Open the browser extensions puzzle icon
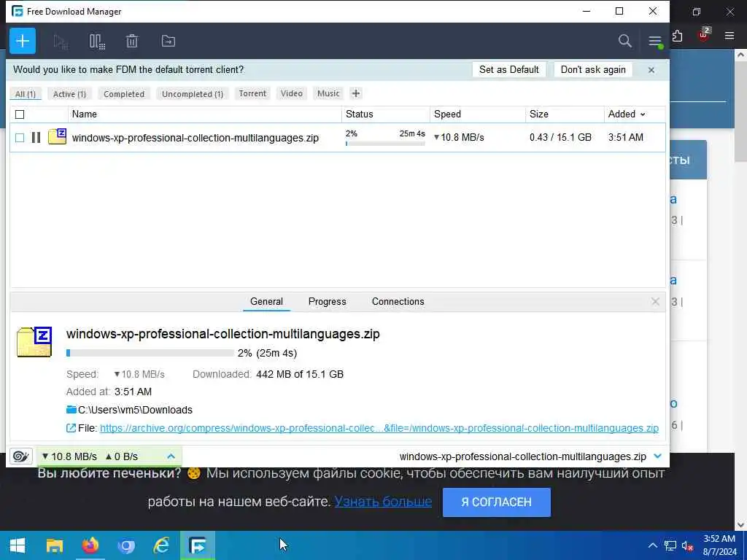 677,36
